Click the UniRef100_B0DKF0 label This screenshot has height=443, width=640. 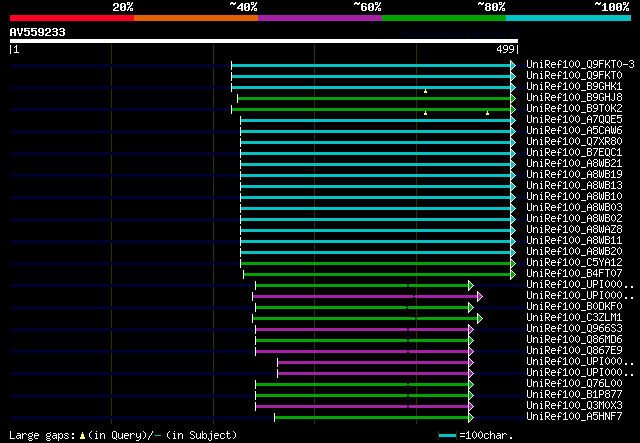(x=574, y=307)
